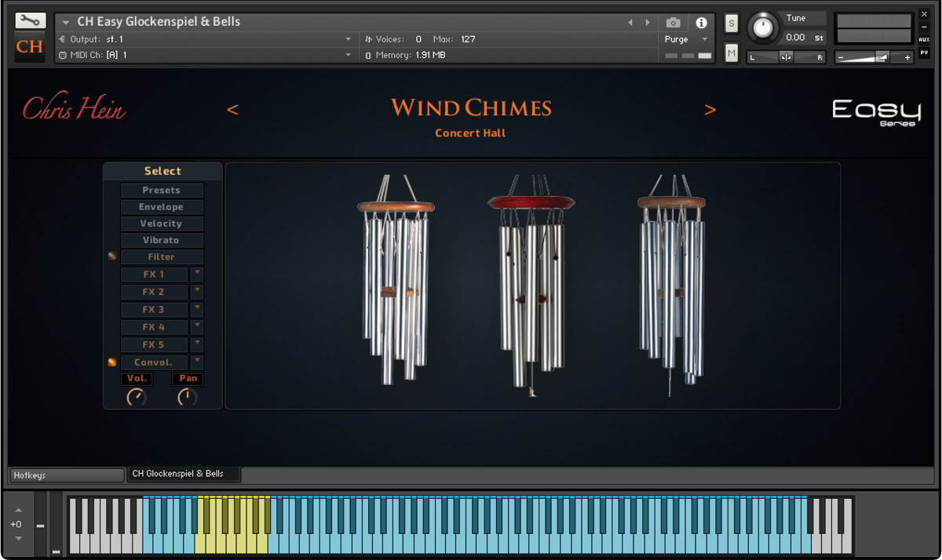
Task: Go to next instrument with right arrow
Action: click(x=710, y=110)
